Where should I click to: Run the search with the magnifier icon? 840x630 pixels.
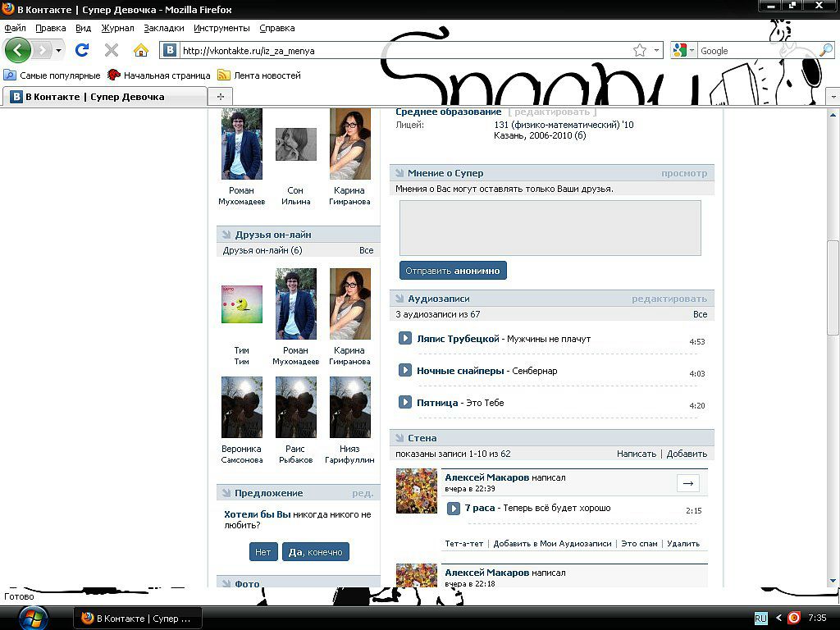tap(826, 50)
